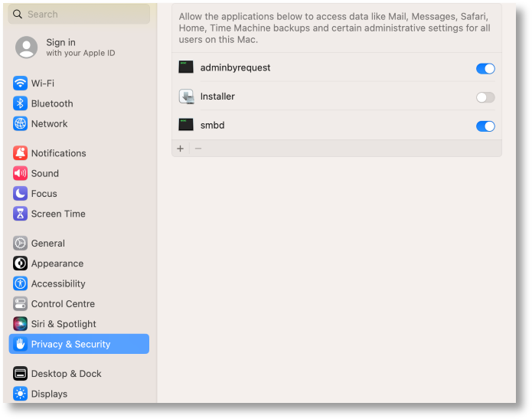Click the search magnifier icon

[x=18, y=15]
